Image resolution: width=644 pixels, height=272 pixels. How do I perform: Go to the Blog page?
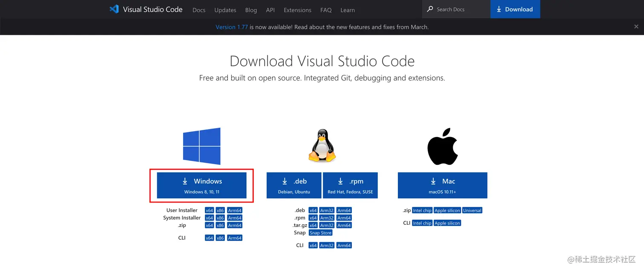tap(251, 10)
